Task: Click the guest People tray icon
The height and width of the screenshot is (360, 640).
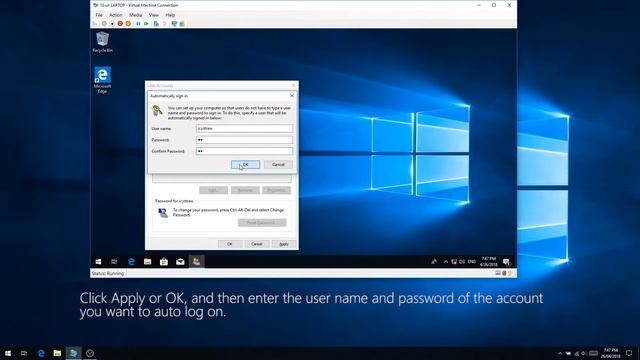Action: [x=434, y=262]
